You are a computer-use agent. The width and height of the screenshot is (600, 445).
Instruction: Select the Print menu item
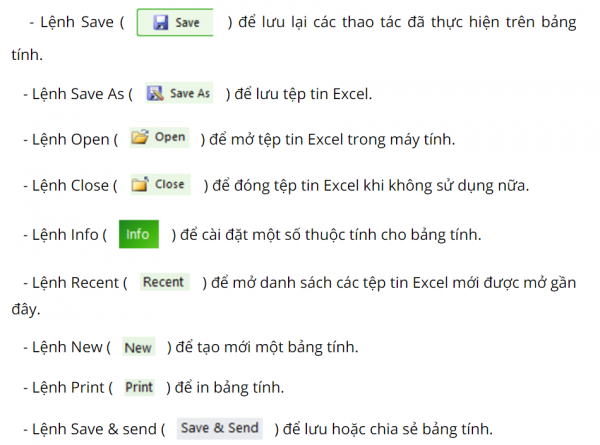point(139,387)
